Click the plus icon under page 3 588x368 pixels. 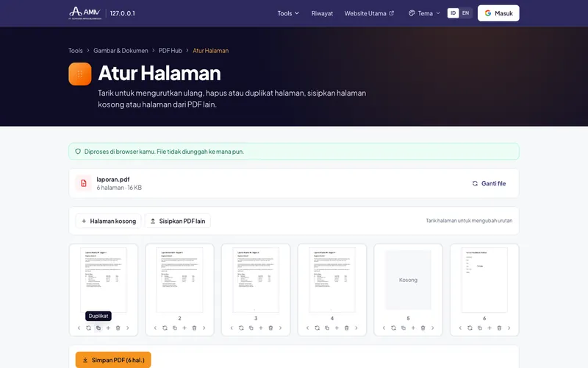(261, 328)
